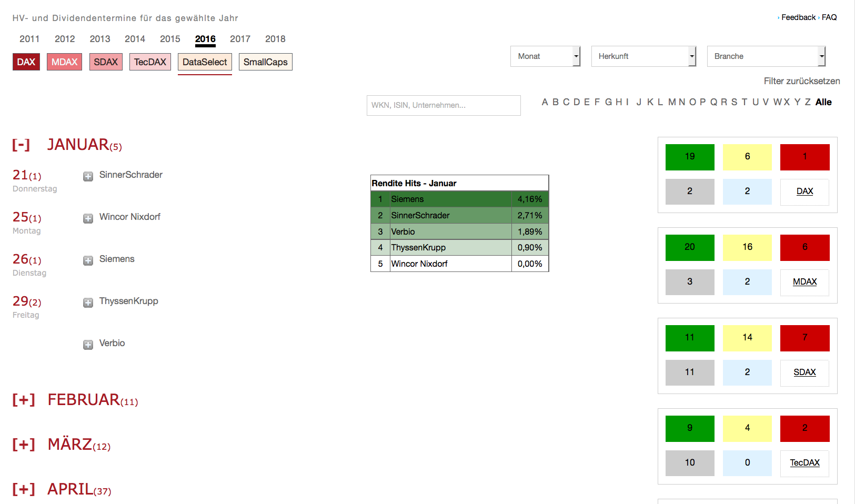The height and width of the screenshot is (504, 855).
Task: Click Wincor Nixdorf company name in January list
Action: tap(130, 217)
